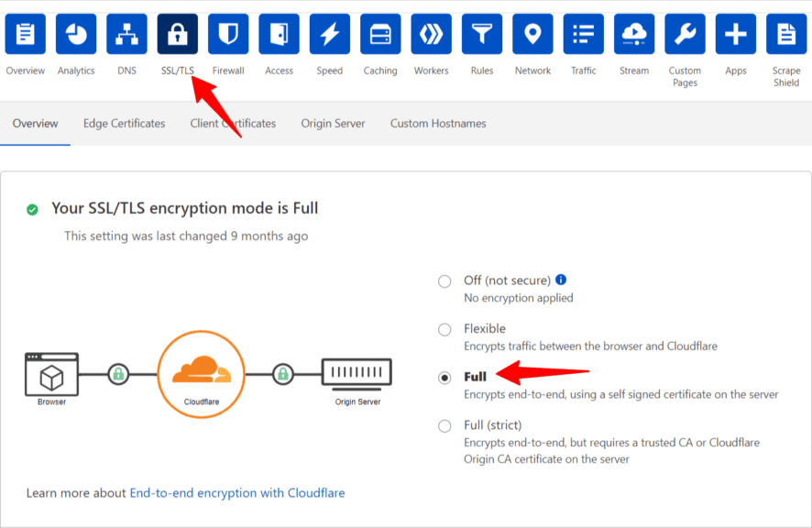
Task: Click the 'Custom Pages' label in navigation
Action: coord(686,77)
